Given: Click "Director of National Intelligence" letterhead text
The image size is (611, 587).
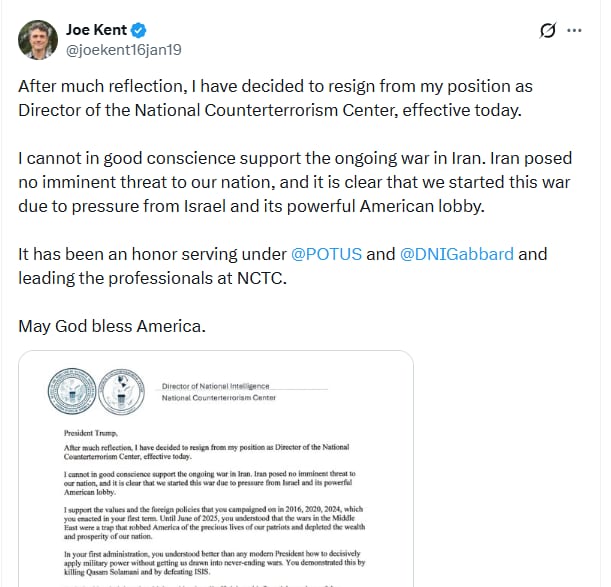Looking at the screenshot, I should pyautogui.click(x=215, y=386).
